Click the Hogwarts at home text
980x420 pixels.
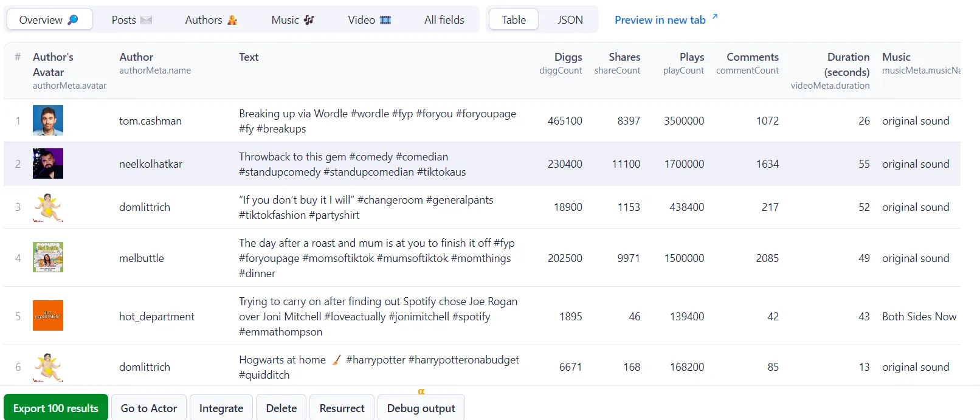379,367
